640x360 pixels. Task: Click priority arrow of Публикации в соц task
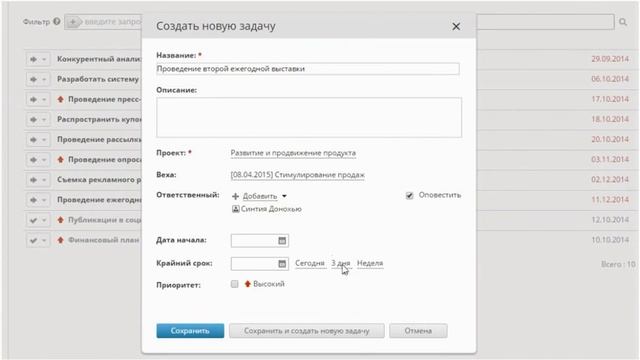tap(60, 220)
